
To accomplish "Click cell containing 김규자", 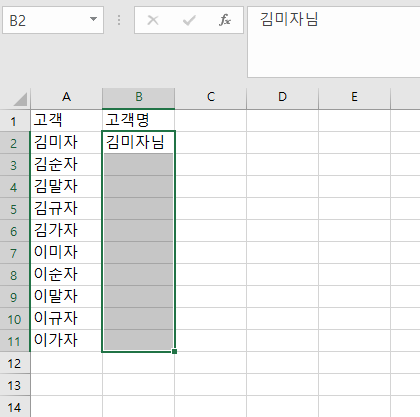I will 66,209.
